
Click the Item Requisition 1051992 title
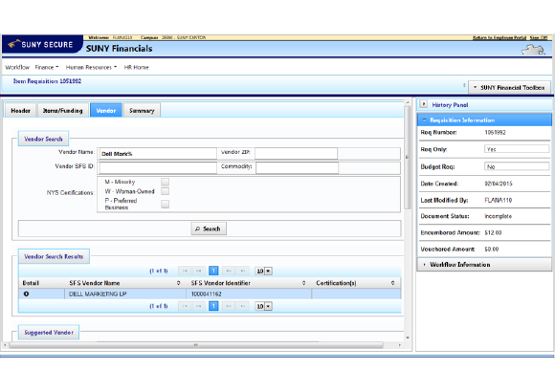(x=47, y=81)
